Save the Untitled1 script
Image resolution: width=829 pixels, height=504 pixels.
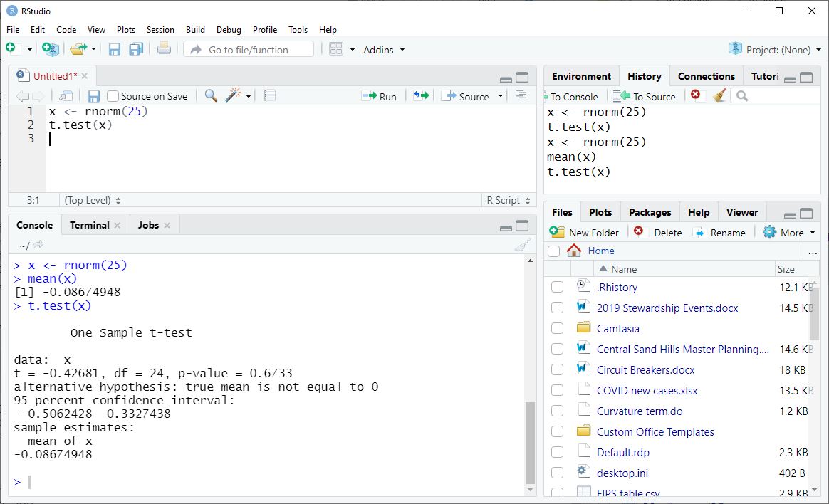click(x=95, y=95)
